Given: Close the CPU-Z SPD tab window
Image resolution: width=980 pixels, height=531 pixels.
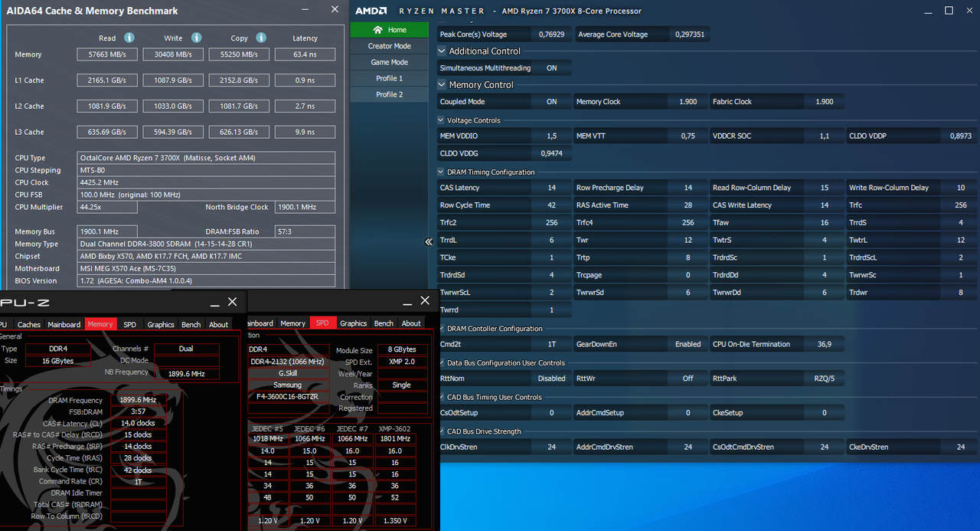Looking at the screenshot, I should point(425,302).
